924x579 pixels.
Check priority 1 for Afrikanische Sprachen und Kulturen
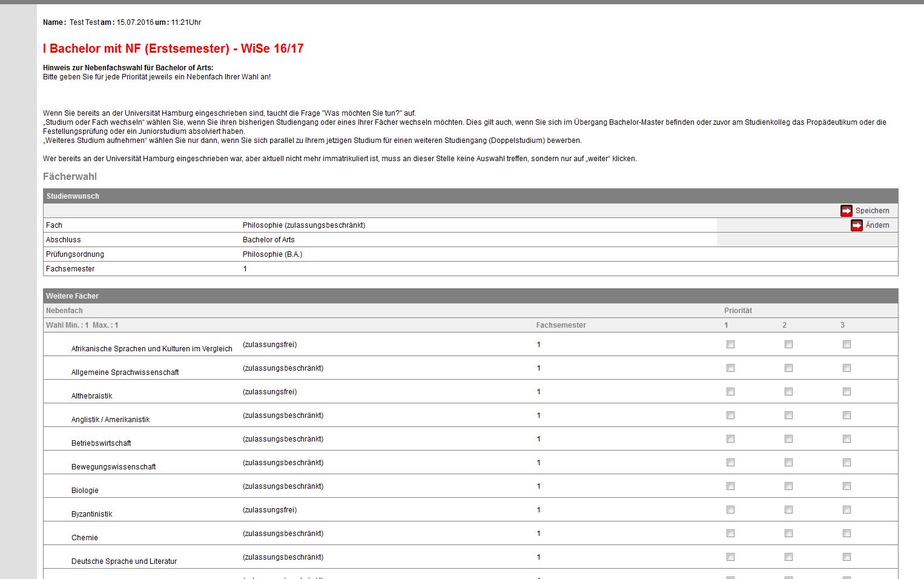(x=730, y=345)
